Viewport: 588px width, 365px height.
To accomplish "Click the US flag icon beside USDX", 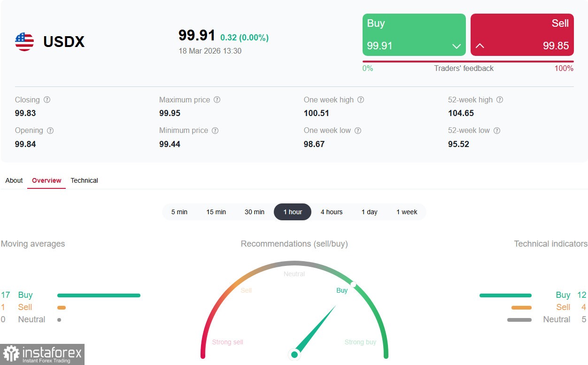I will [24, 42].
